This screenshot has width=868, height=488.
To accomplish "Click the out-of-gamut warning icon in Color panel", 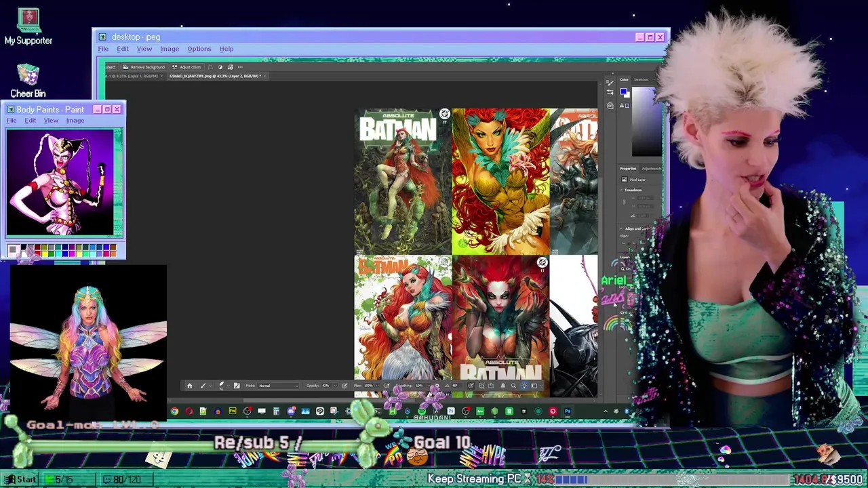I will (x=622, y=106).
